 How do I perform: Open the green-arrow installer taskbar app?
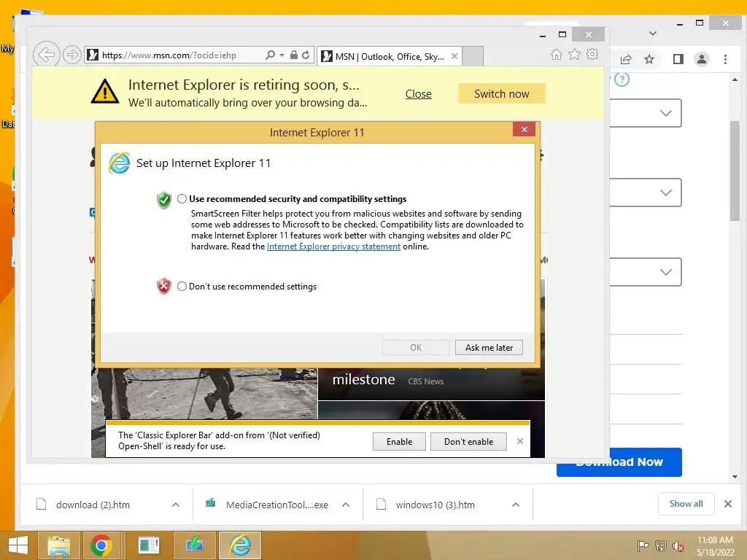coord(194,545)
